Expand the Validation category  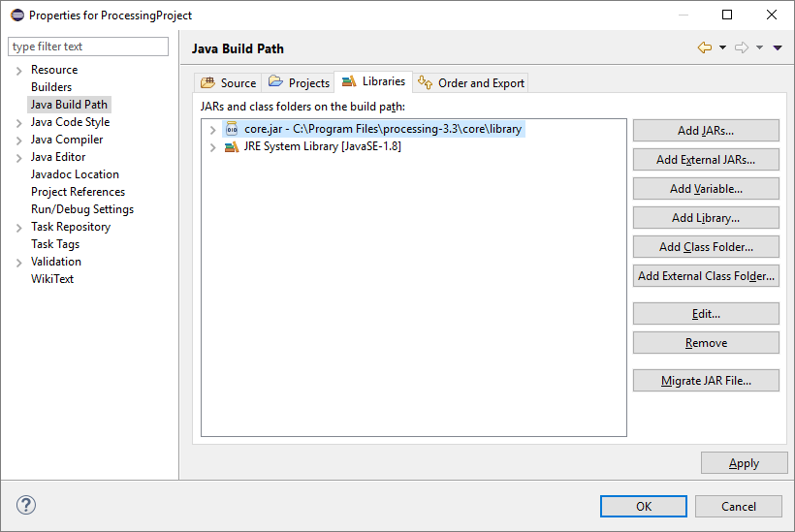pos(18,263)
